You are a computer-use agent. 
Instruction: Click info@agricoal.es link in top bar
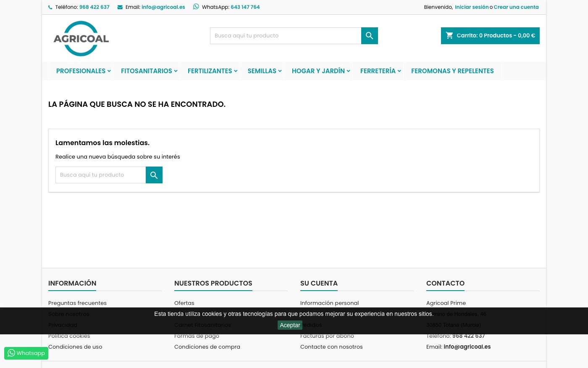point(163,7)
